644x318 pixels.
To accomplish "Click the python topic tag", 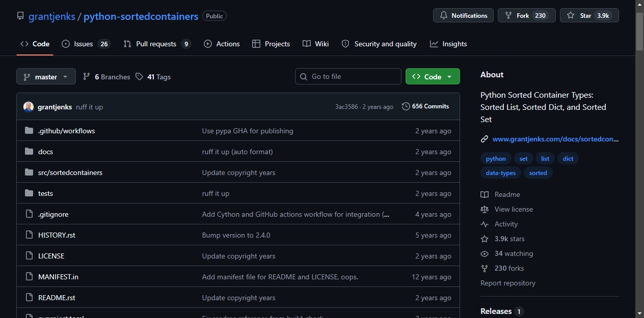I will [496, 159].
